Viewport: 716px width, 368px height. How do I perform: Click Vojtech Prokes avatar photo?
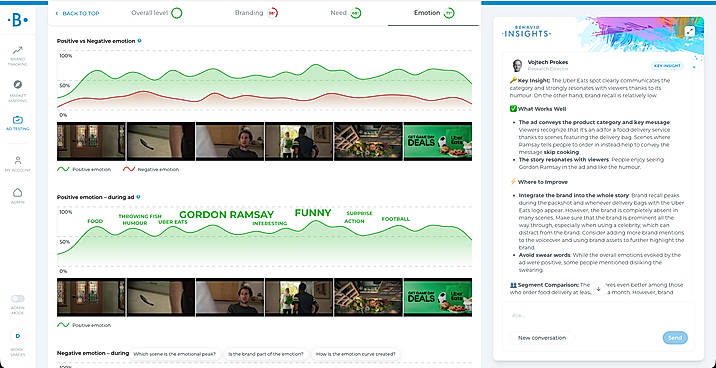pos(517,65)
